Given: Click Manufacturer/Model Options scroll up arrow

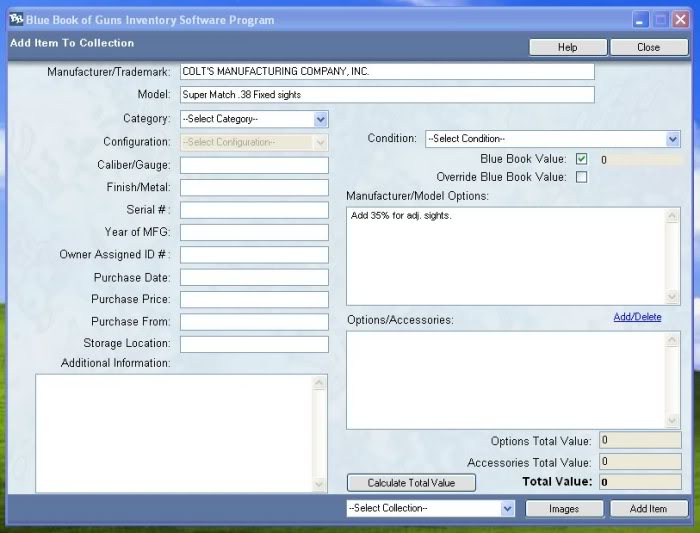Looking at the screenshot, I should click(672, 216).
